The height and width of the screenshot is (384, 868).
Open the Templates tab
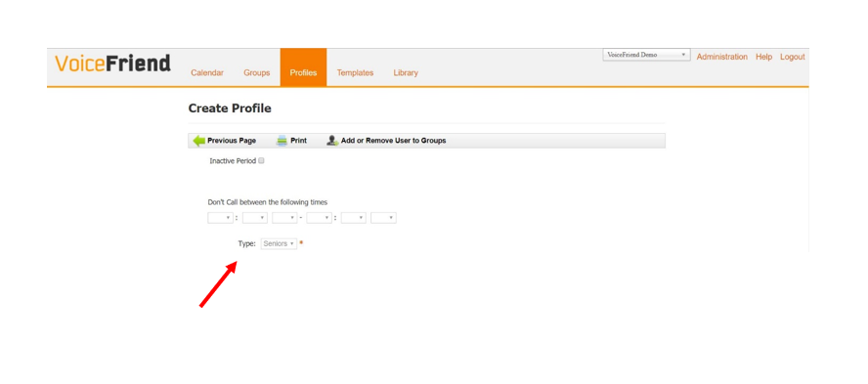pyautogui.click(x=355, y=73)
